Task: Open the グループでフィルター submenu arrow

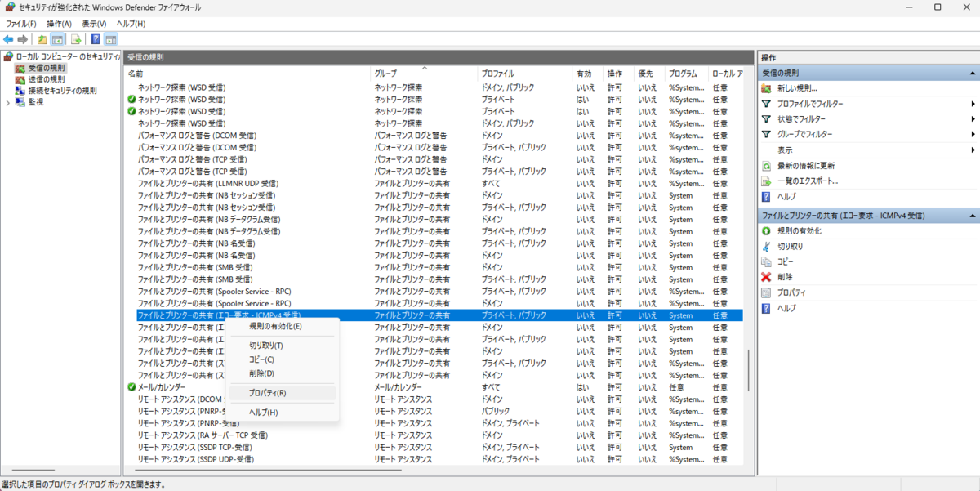Action: pyautogui.click(x=973, y=135)
